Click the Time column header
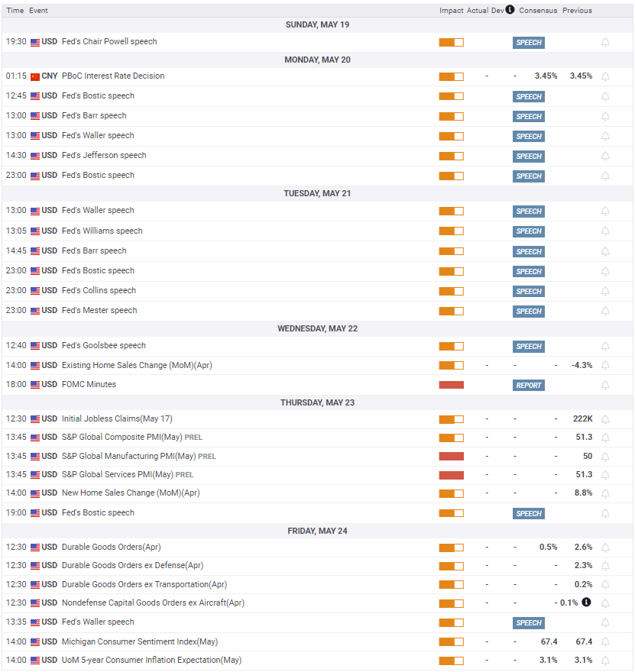 point(15,10)
